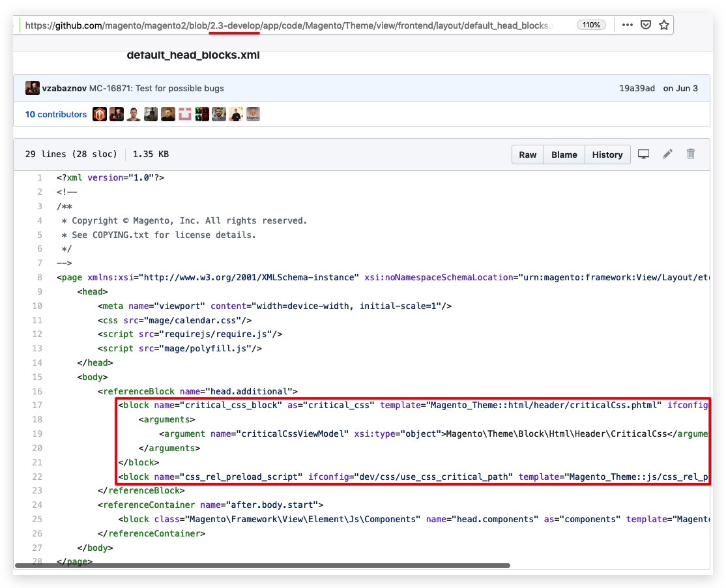Screen dimensions: 726x588
Task: Click 'head.additional' in line 16
Action: pyautogui.click(x=249, y=391)
